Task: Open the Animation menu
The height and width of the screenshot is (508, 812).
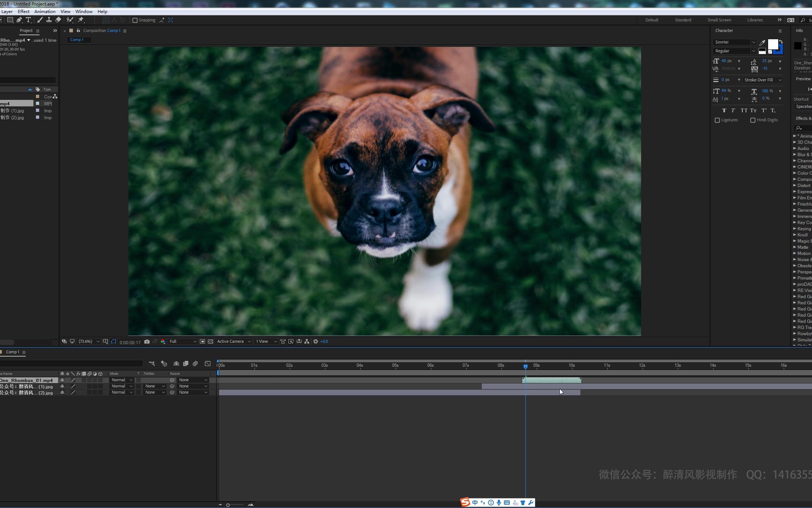Action: [x=45, y=12]
